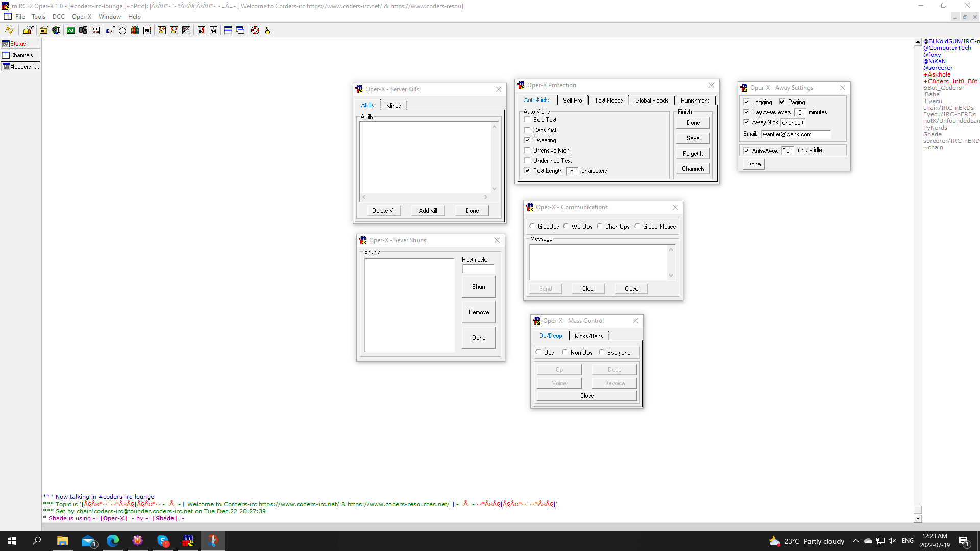Image resolution: width=980 pixels, height=551 pixels.
Task: Select the GlobOps radio button
Action: point(532,226)
